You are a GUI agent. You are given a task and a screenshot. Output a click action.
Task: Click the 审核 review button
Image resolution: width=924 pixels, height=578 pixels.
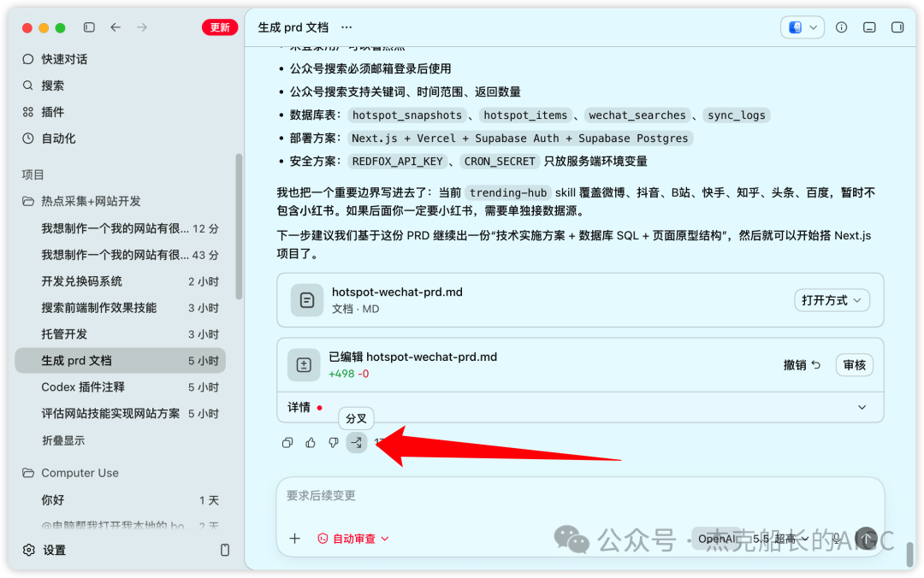point(855,365)
